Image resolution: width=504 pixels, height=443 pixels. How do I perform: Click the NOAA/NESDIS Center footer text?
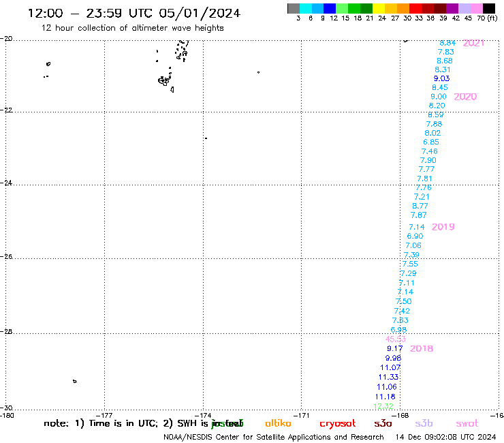274,438
